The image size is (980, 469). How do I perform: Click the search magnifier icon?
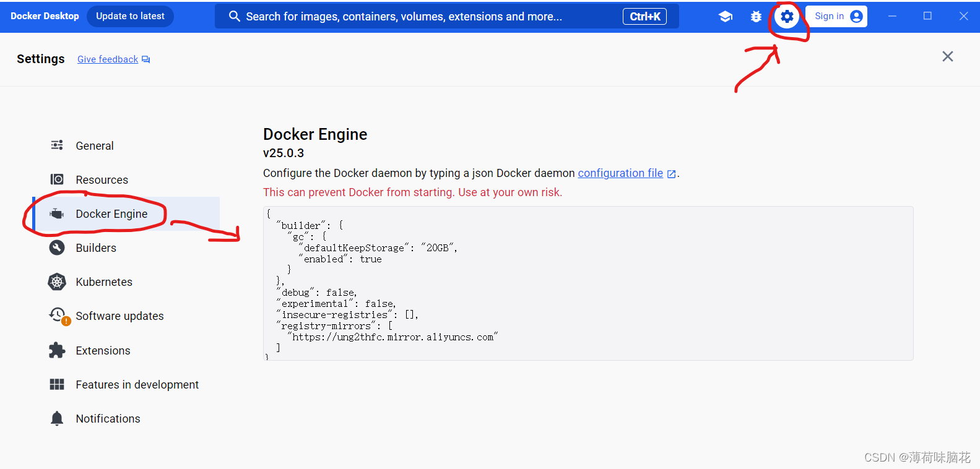(x=234, y=16)
